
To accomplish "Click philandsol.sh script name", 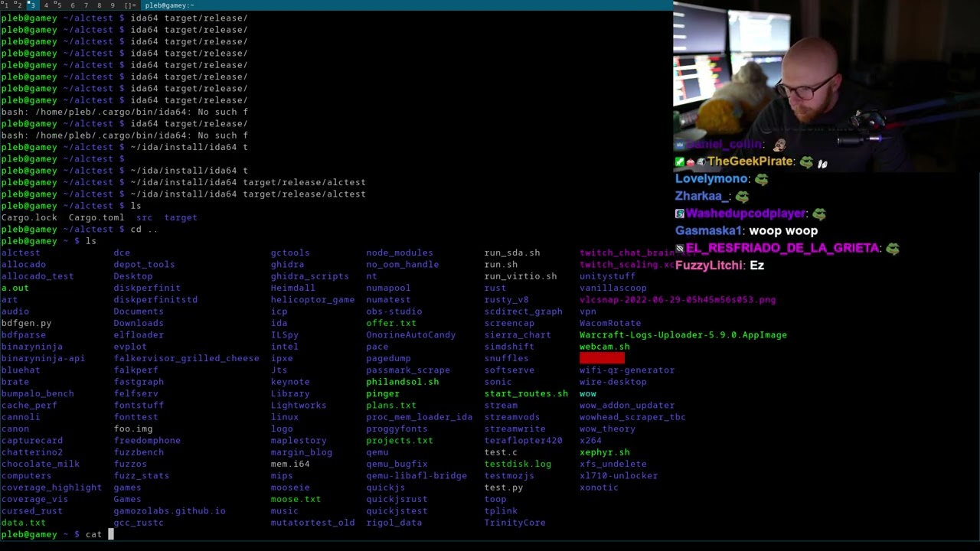I will (403, 382).
